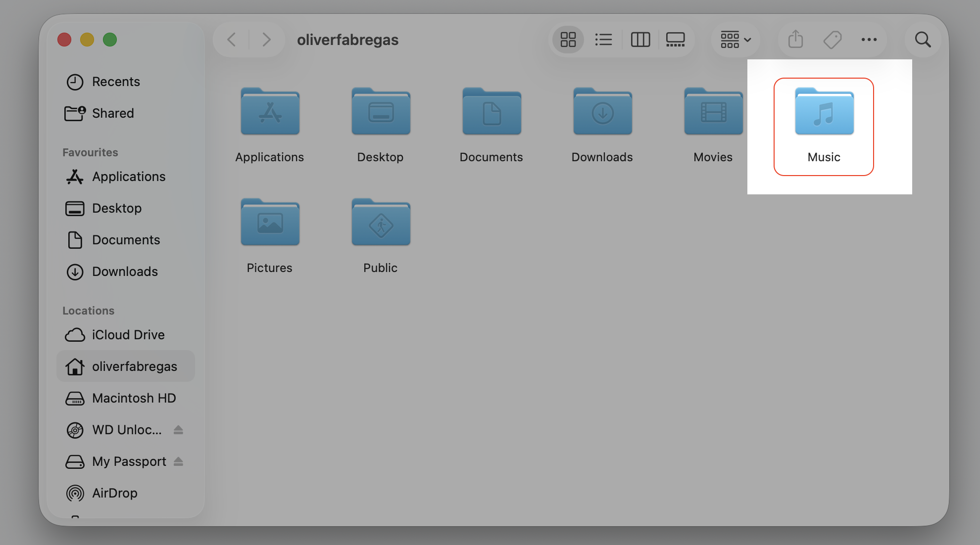This screenshot has width=980, height=545.
Task: Select the Downloads folder icon
Action: 603,111
